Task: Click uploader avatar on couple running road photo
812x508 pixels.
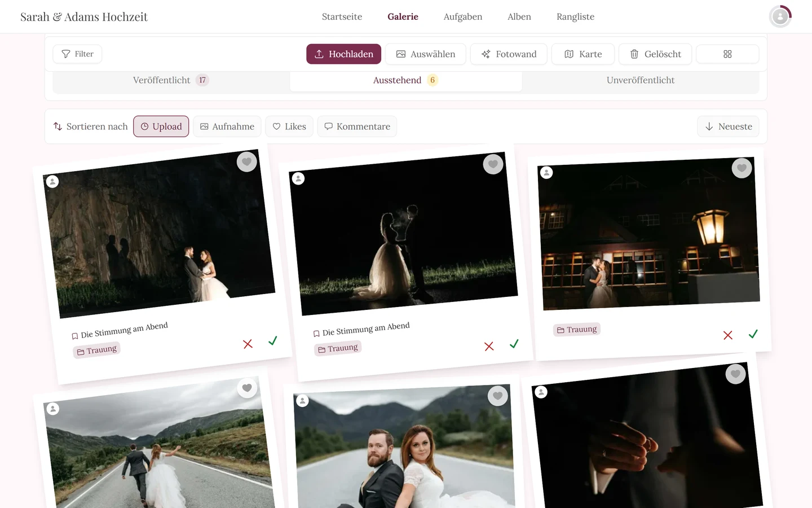Action: pos(53,409)
